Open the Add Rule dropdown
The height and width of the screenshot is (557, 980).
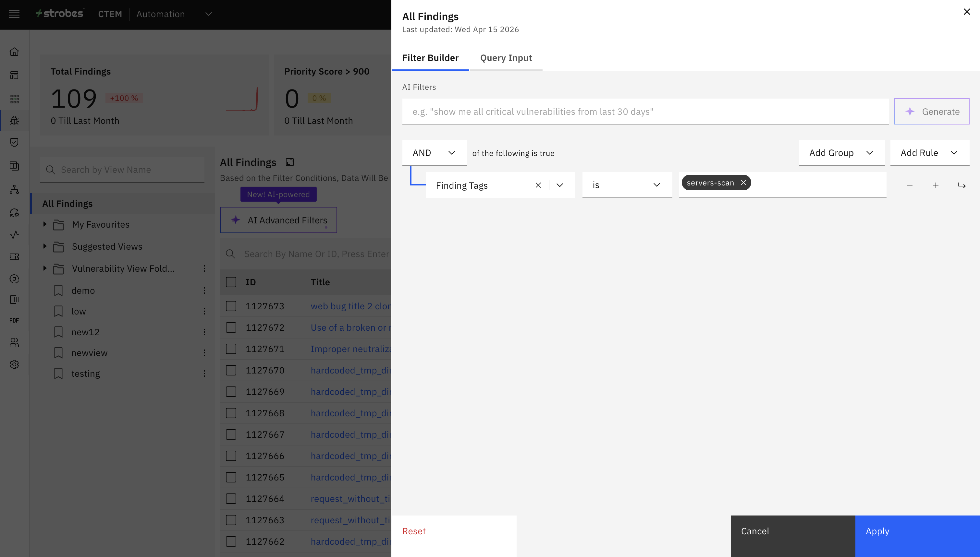tap(929, 153)
